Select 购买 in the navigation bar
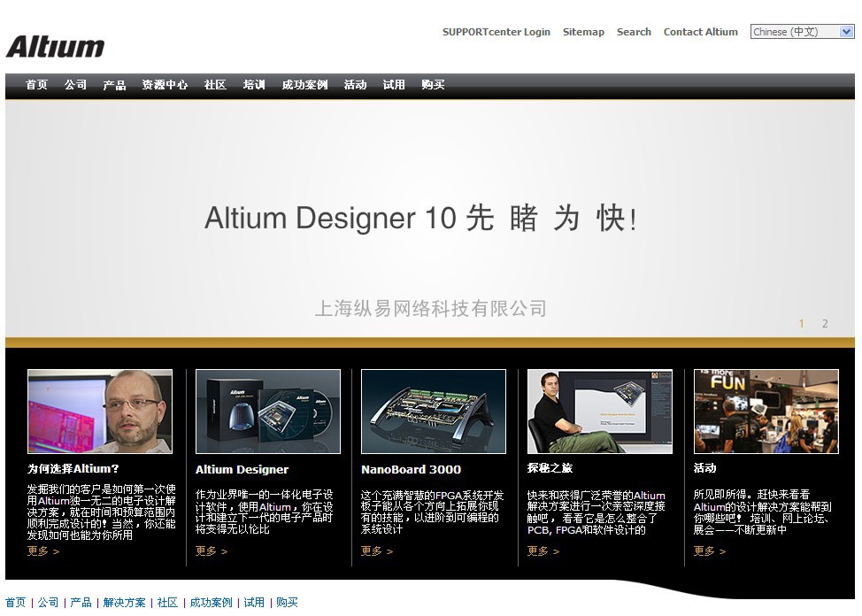The width and height of the screenshot is (862, 616). click(433, 85)
